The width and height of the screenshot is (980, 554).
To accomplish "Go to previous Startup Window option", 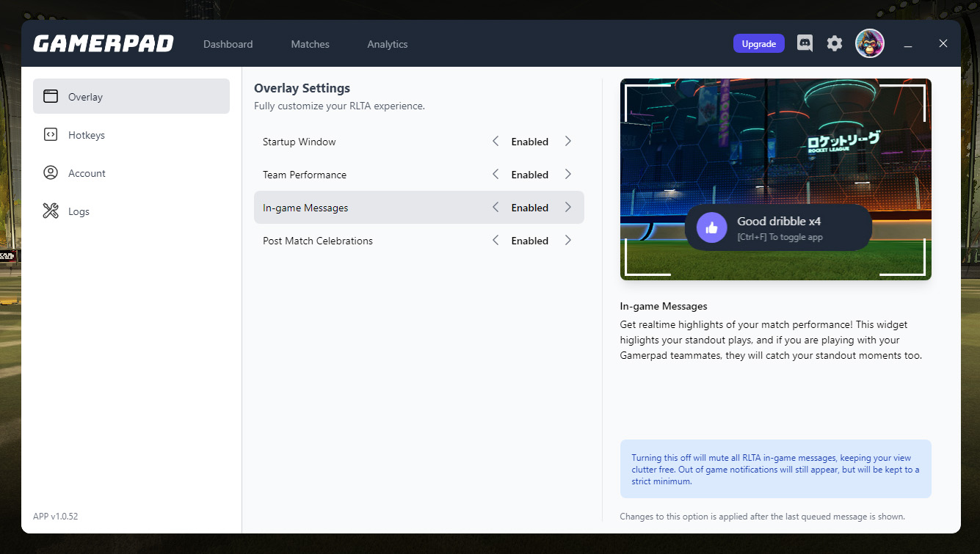I will coord(496,141).
